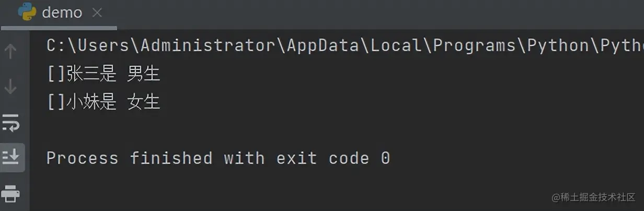
Task: Click the Python folder name in the path
Action: click(558, 46)
